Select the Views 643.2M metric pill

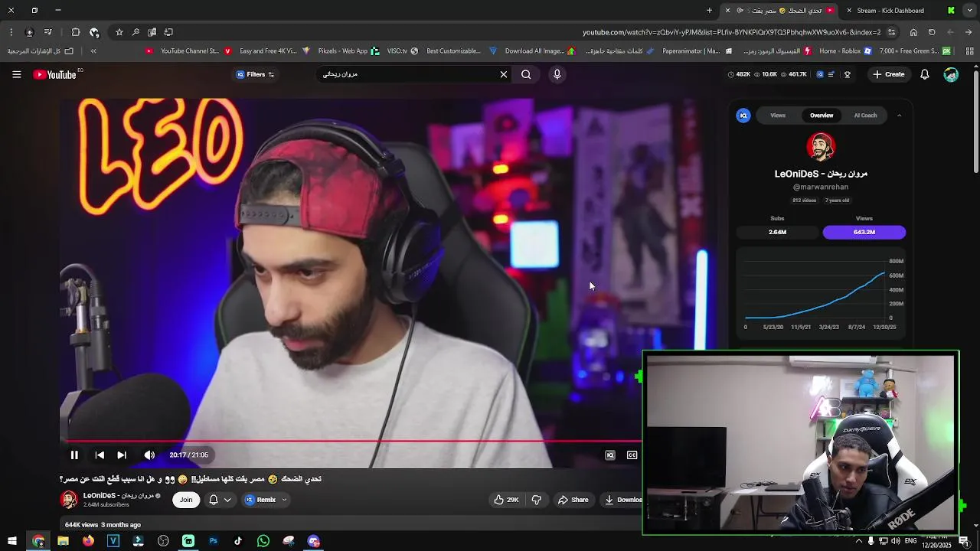pyautogui.click(x=864, y=232)
